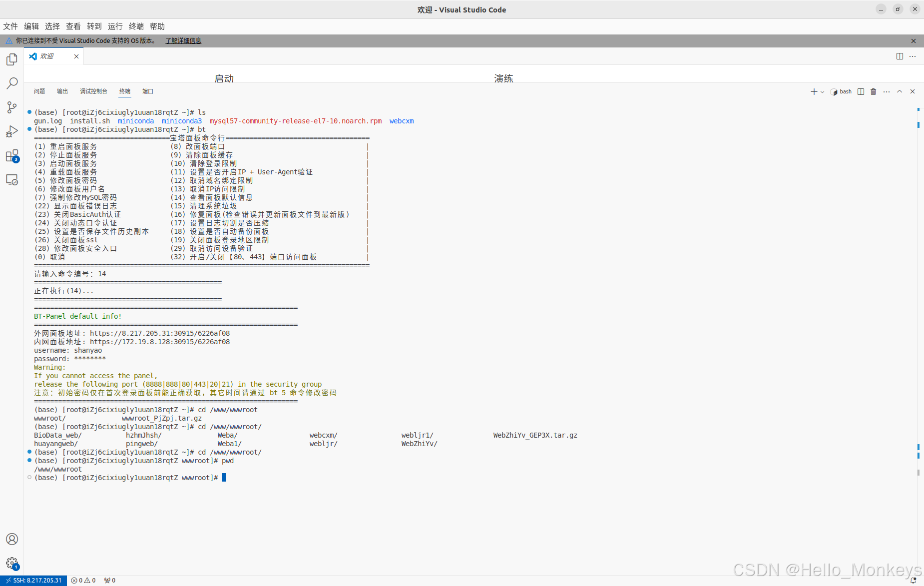Click 'WebZhiYv_GEP3X.tar.gz' filename
The width and height of the screenshot is (924, 586).
535,435
